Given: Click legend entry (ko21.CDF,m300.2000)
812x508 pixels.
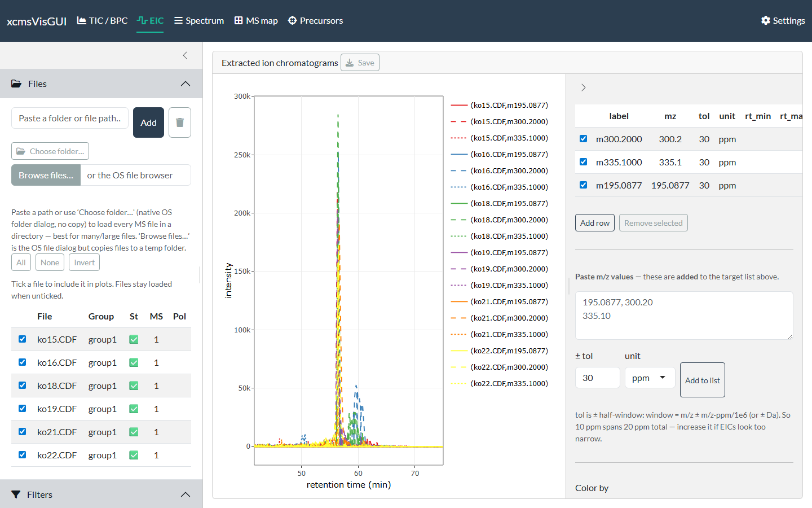Looking at the screenshot, I should coord(509,318).
